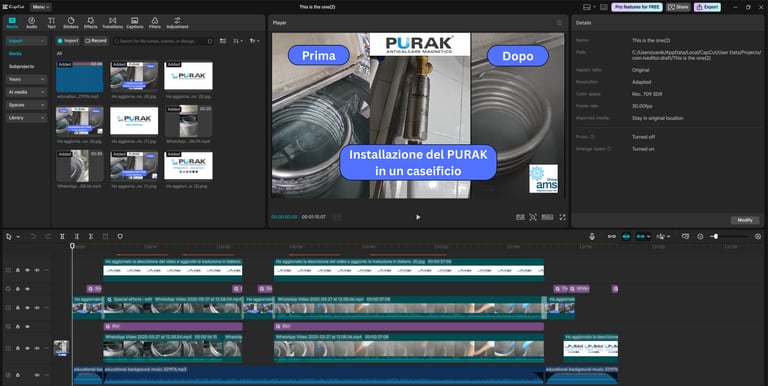Click the marker shield icon in timeline toolbar
Viewport: 768px width, 386px height.
(x=120, y=237)
